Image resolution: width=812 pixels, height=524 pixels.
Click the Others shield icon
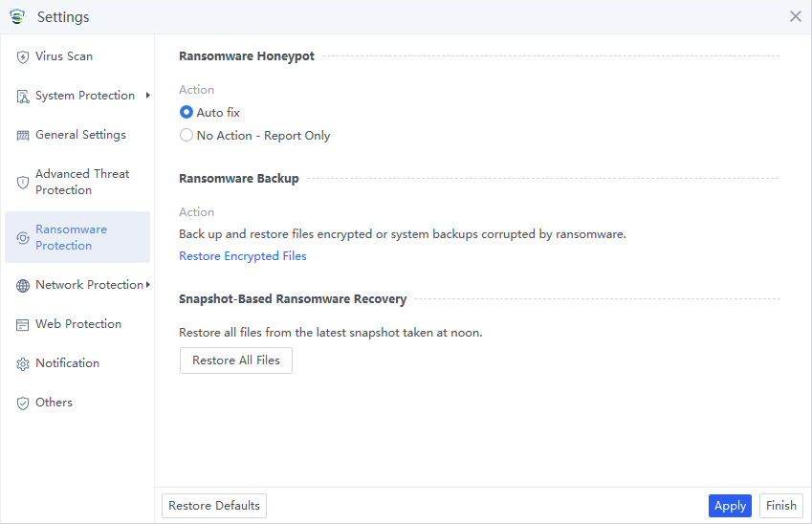(x=23, y=404)
